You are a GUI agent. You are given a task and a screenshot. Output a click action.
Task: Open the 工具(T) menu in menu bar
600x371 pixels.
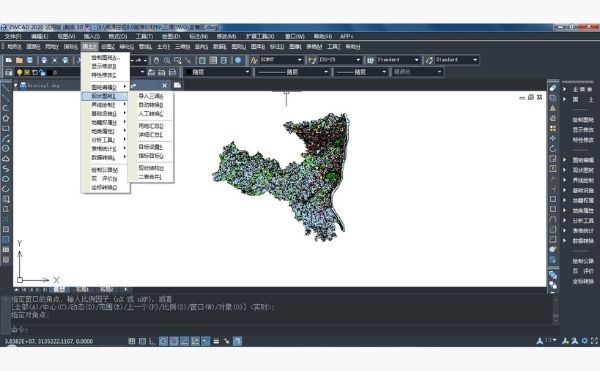(x=144, y=36)
